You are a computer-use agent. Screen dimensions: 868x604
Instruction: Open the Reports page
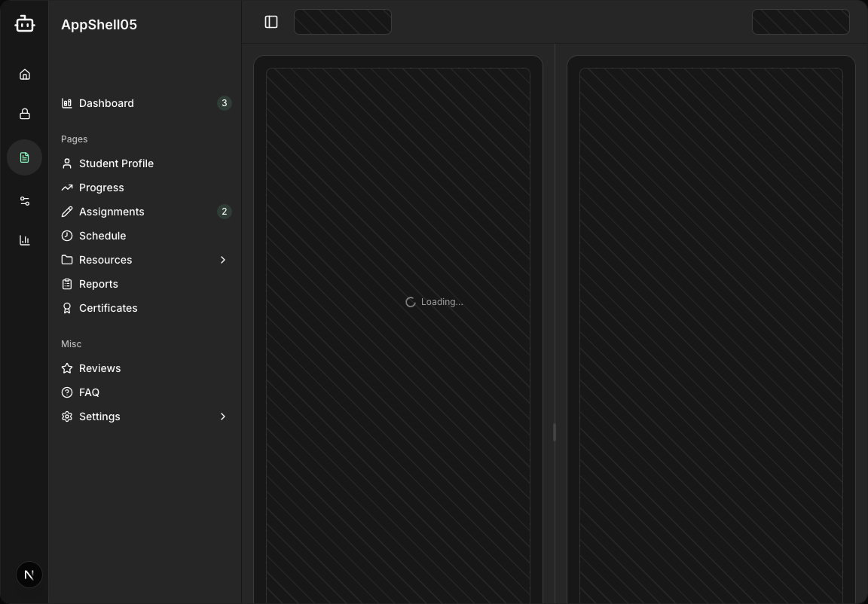99,284
